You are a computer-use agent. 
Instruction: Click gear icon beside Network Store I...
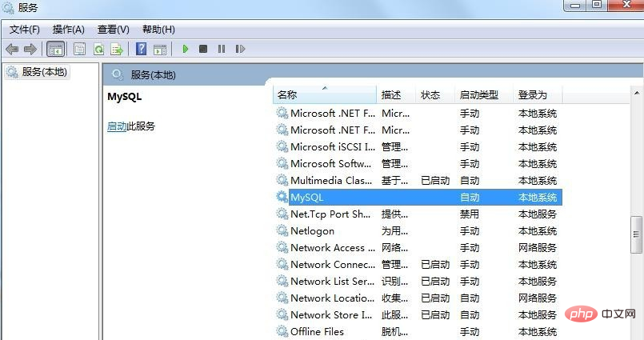pyautogui.click(x=282, y=314)
